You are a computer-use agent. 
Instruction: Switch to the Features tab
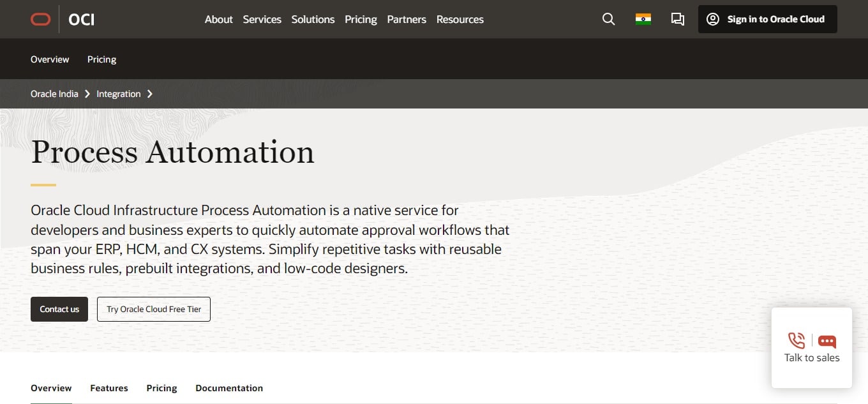pyautogui.click(x=108, y=387)
